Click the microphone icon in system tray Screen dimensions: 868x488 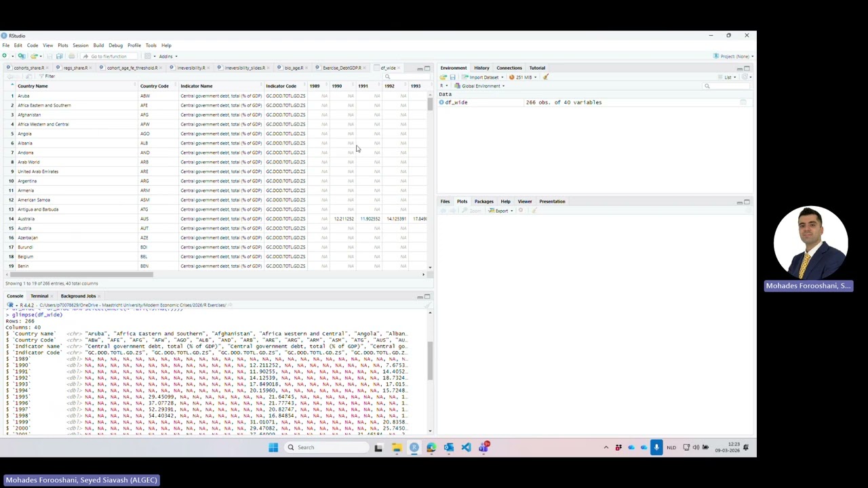[x=656, y=447]
